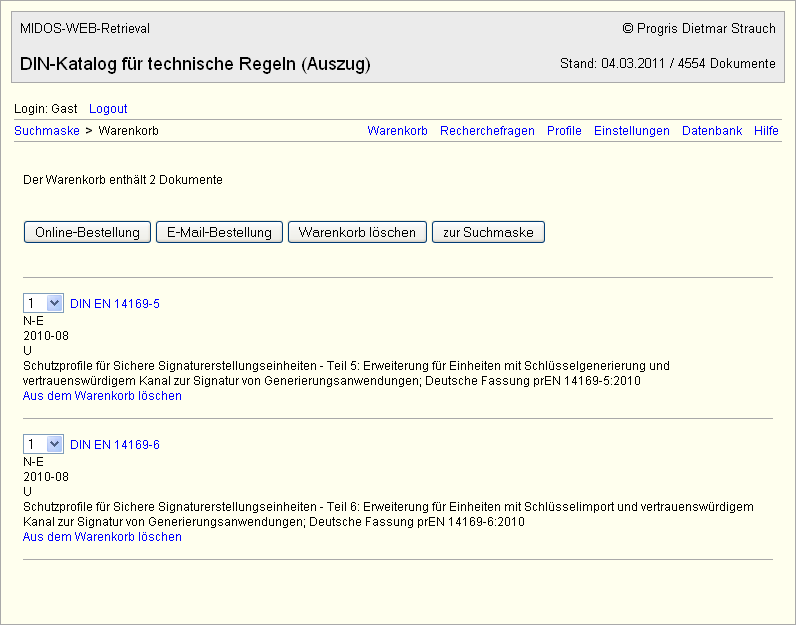
Task: Go back to Suchmaske via breadcrumb
Action: pyautogui.click(x=46, y=131)
